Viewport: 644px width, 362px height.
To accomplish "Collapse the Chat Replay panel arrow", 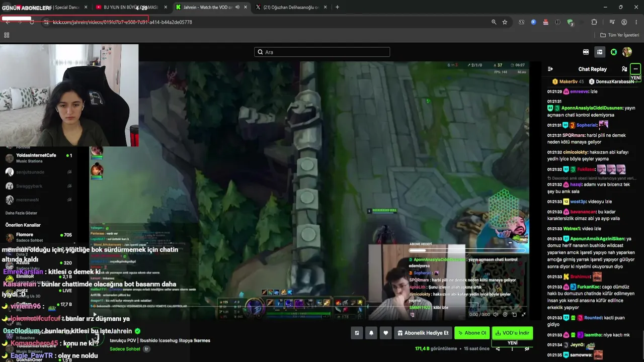I will (x=550, y=69).
